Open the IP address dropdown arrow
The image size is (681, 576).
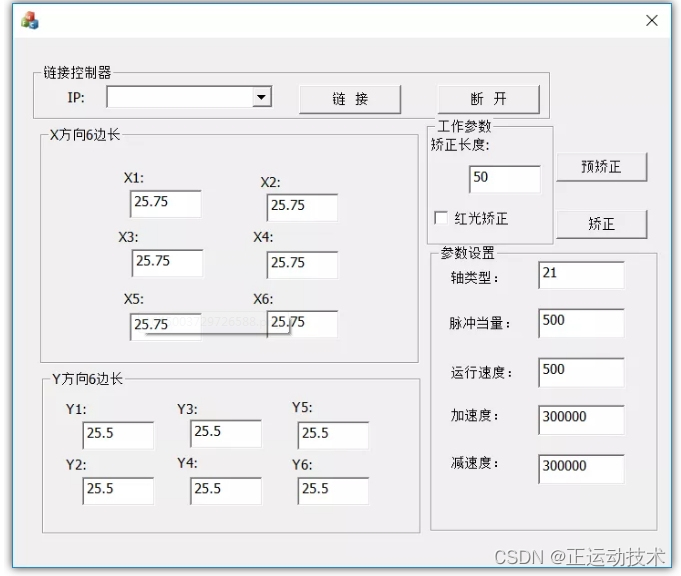coord(261,97)
